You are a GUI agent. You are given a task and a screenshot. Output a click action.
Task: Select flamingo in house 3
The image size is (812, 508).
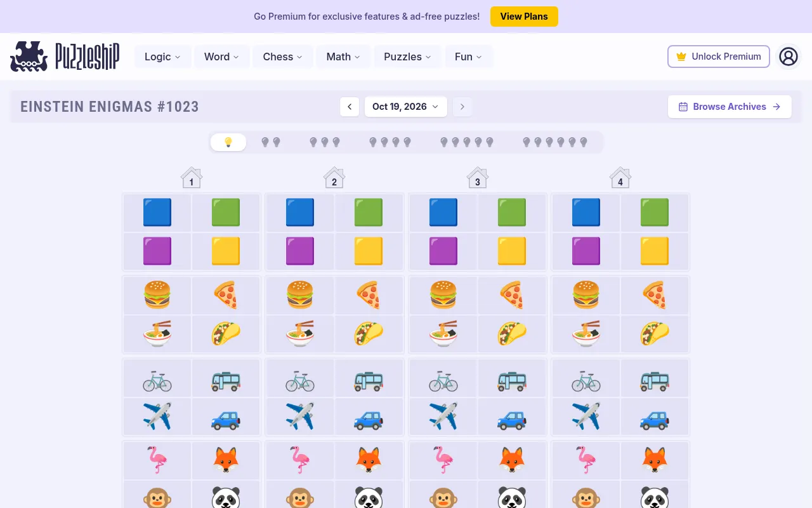[x=443, y=460]
